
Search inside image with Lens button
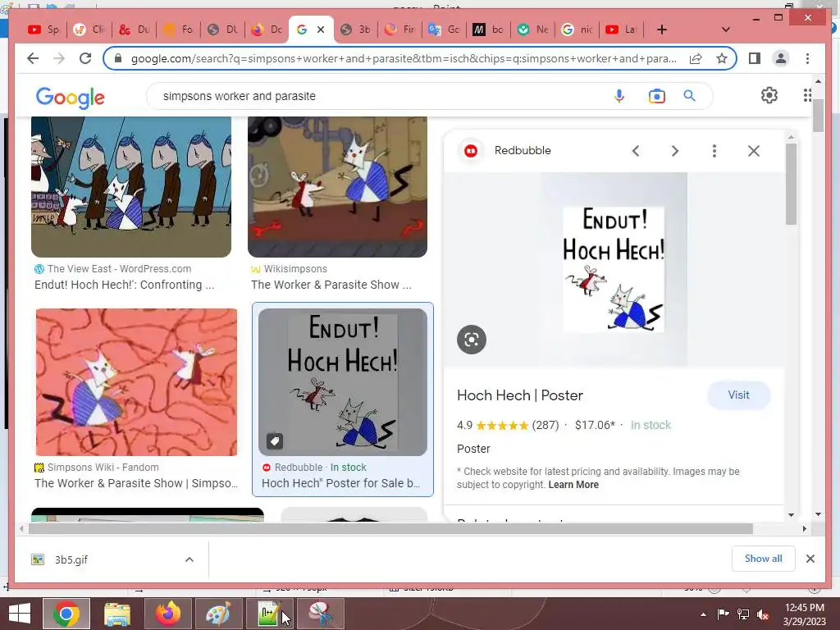coord(472,339)
